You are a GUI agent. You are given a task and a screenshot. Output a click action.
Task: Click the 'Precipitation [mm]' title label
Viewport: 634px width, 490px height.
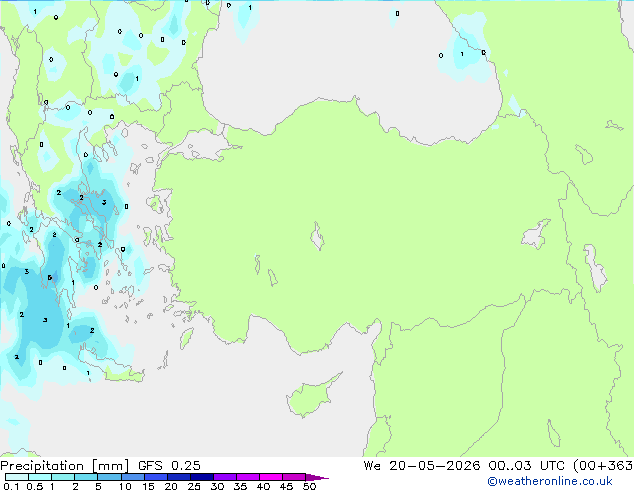65,466
